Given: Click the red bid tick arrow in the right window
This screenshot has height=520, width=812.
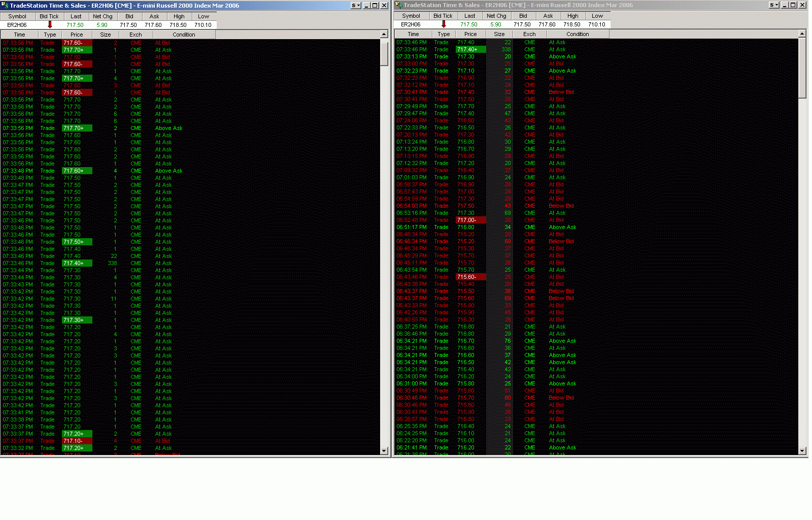Looking at the screenshot, I should (444, 24).
